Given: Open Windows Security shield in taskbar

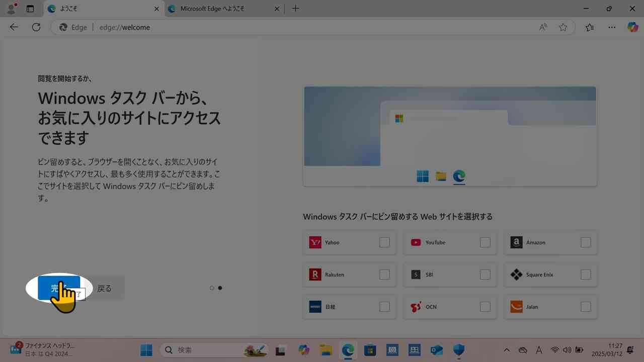Looking at the screenshot, I should 458,350.
